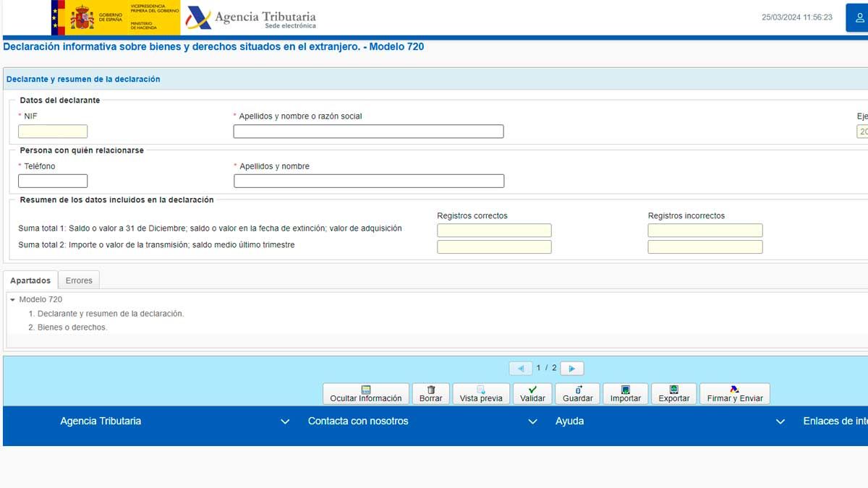Click the Ocultar Información toolbar button
The height and width of the screenshot is (488, 868).
365,394
